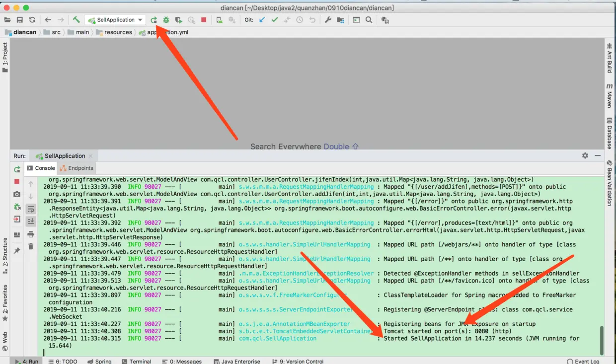
Task: Click AnnotationMBeanExporter logger link
Action: [295, 324]
